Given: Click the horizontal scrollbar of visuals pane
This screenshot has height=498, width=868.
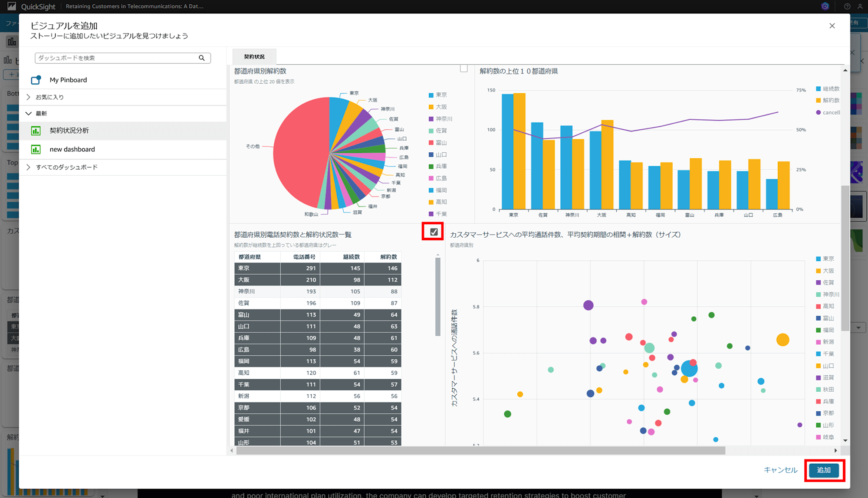Looking at the screenshot, I should tap(480, 451).
